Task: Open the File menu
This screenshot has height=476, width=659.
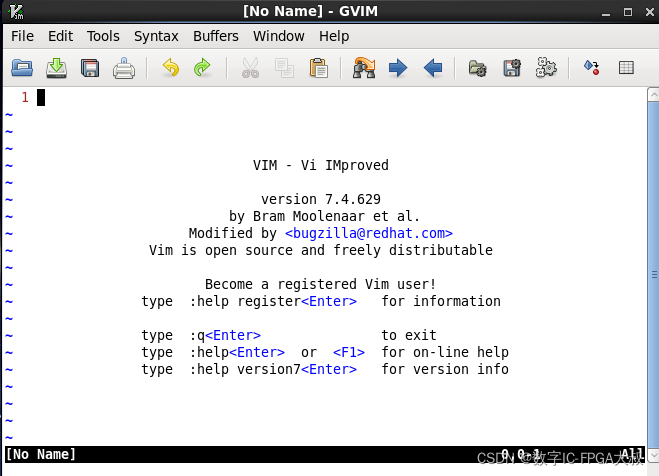Action: tap(22, 36)
